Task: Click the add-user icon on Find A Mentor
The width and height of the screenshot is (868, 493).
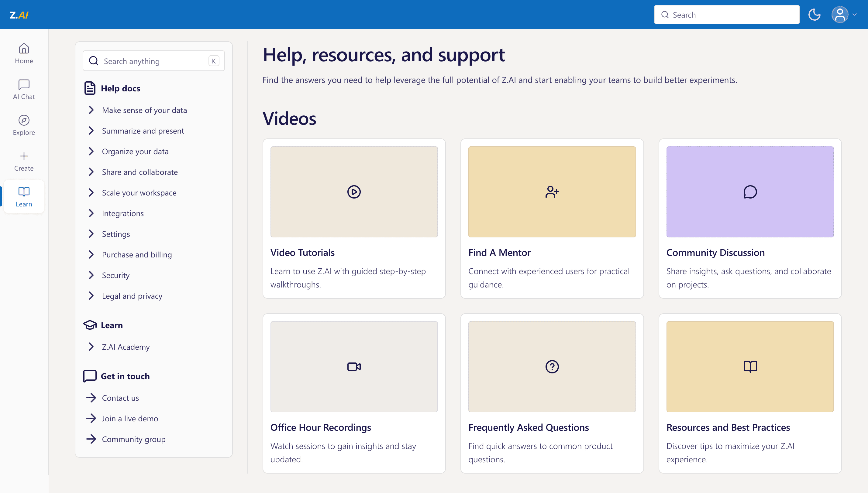Action: (x=552, y=192)
